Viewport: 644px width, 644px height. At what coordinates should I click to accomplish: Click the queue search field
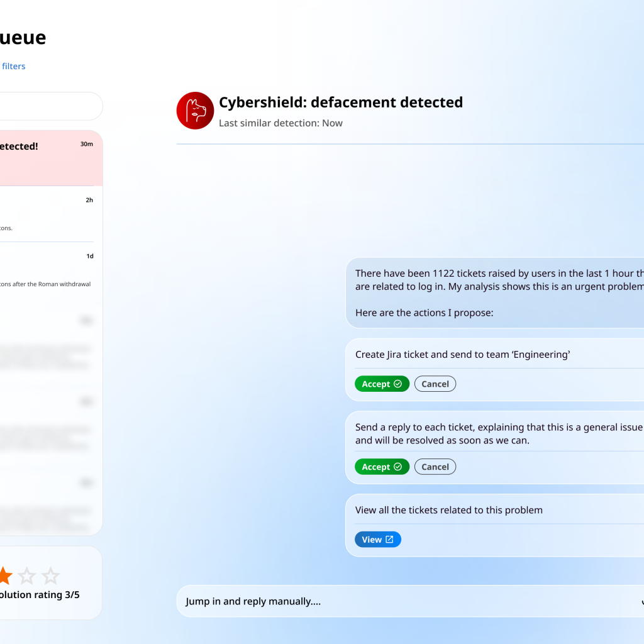pos(50,106)
